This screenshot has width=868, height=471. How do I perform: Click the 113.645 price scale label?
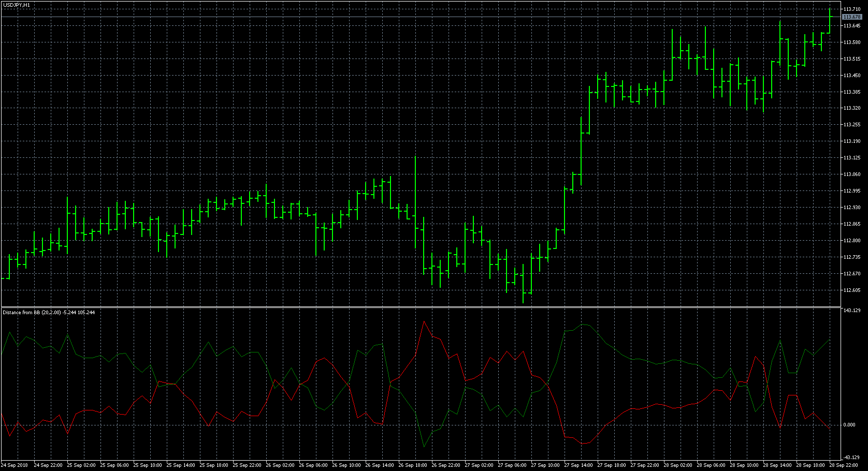pyautogui.click(x=852, y=25)
